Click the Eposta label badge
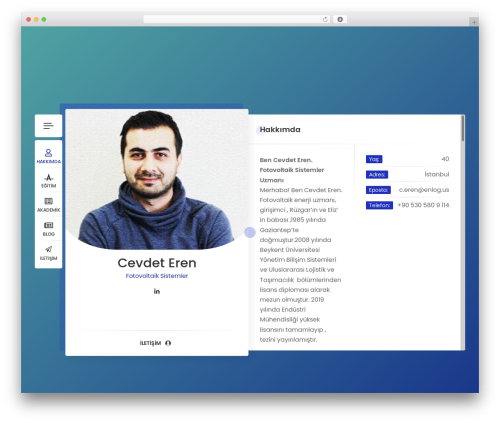This screenshot has width=500, height=423. [378, 190]
